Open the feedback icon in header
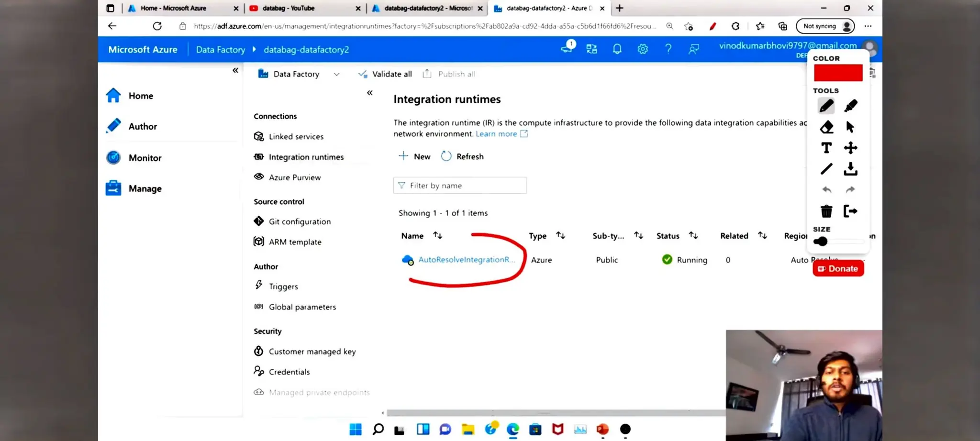Viewport: 980px width, 441px height. [693, 49]
